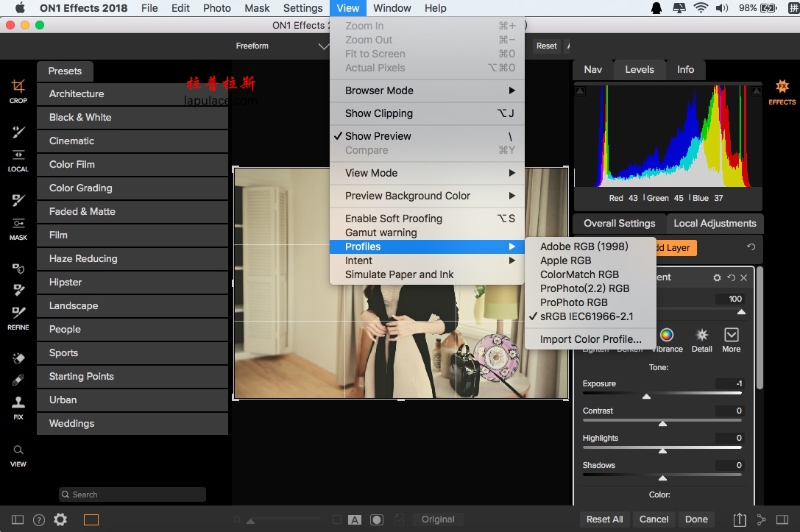Click the Exposure slider handle
This screenshot has height=532, width=800.
tap(646, 397)
